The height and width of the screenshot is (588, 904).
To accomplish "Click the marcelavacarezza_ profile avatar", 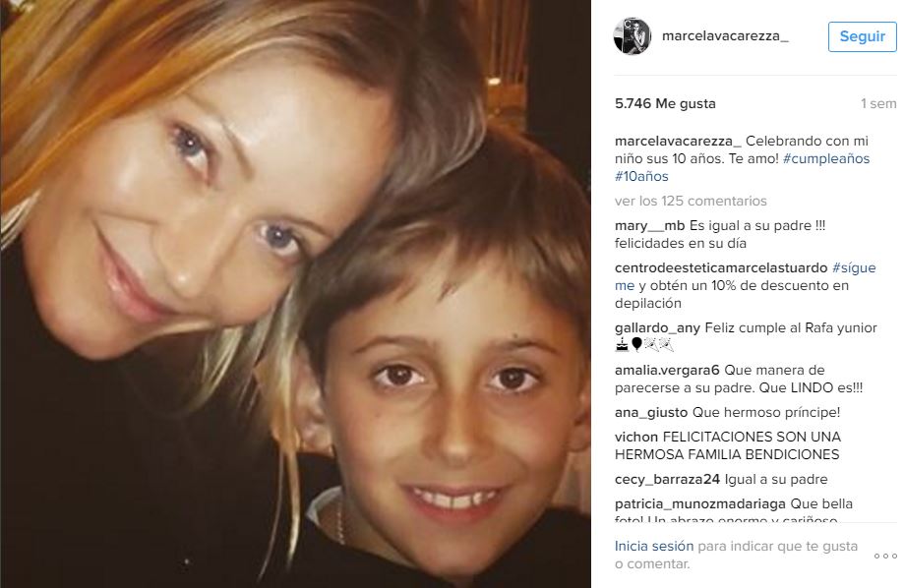I will click(632, 35).
